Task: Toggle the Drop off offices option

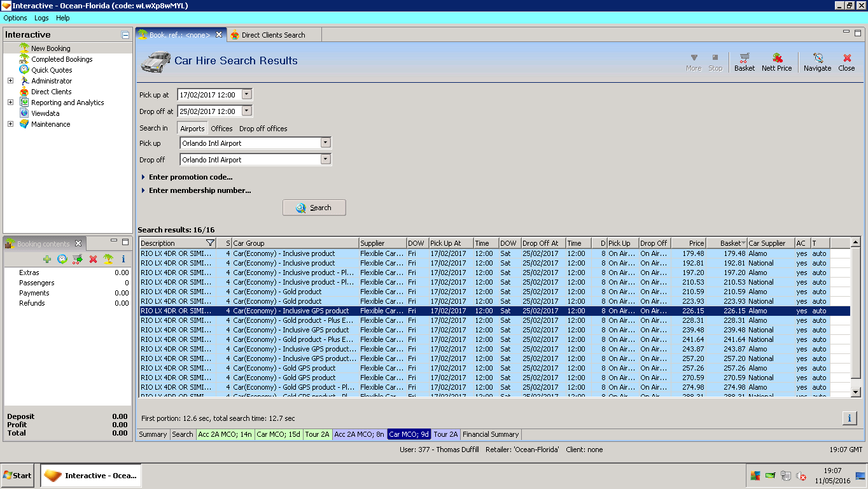Action: 263,129
